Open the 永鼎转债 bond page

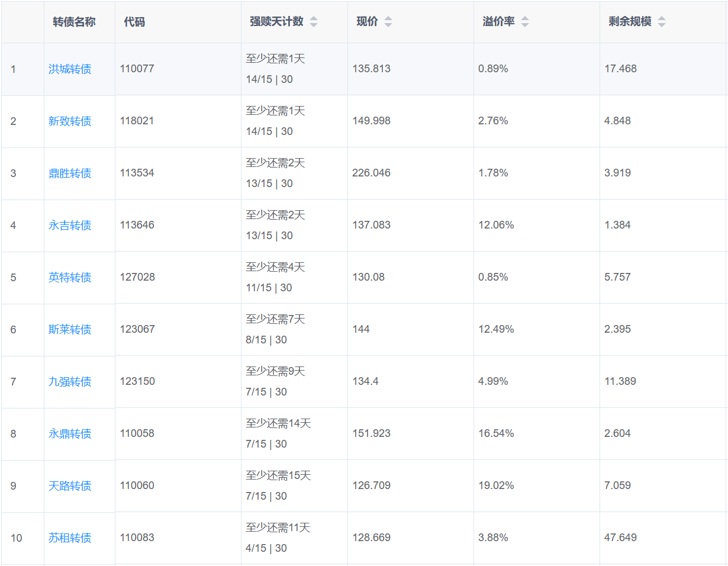click(70, 434)
